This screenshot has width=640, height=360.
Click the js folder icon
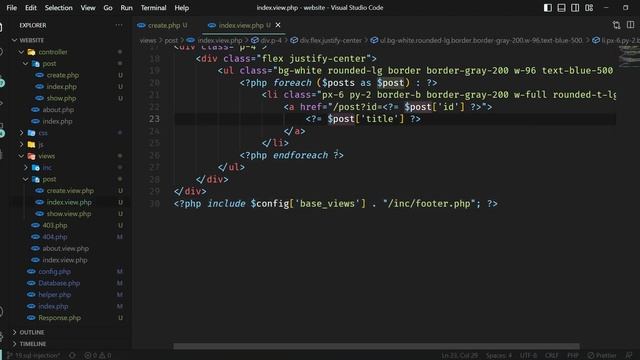pos(31,144)
